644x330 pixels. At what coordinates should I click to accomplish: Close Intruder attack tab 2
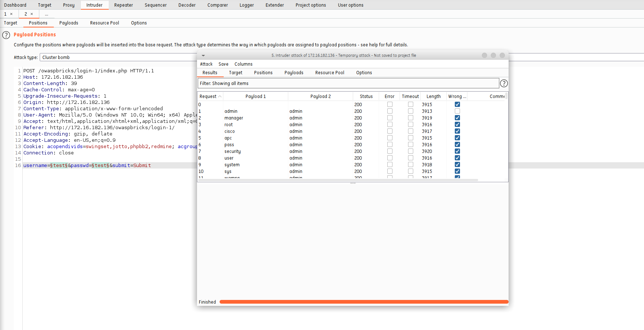(x=32, y=14)
